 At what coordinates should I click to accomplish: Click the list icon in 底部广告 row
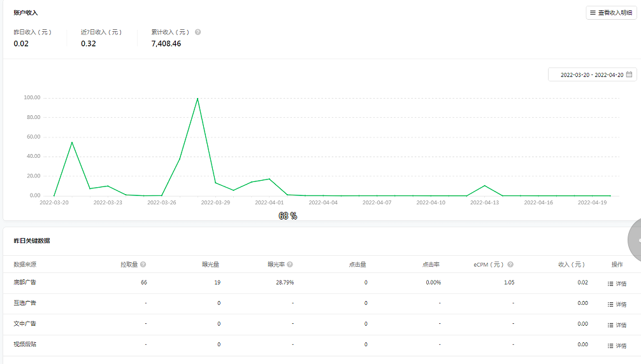(x=610, y=284)
